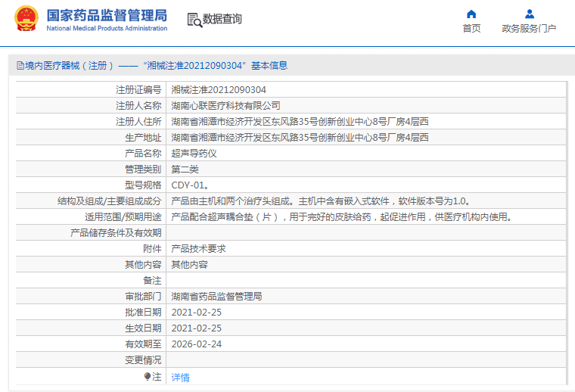Click 产品技术要求 attachment value
This screenshot has height=392, width=575.
[198, 249]
